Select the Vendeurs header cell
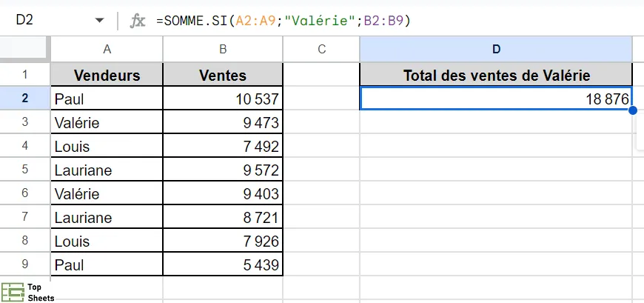This screenshot has height=303, width=644. [x=107, y=75]
